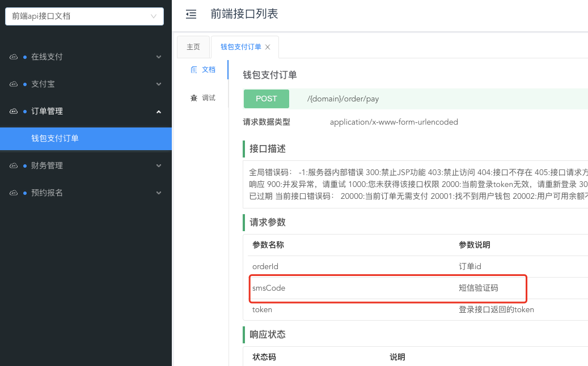The width and height of the screenshot is (588, 366).
Task: Click the 接口描述 section heading
Action: coord(268,149)
